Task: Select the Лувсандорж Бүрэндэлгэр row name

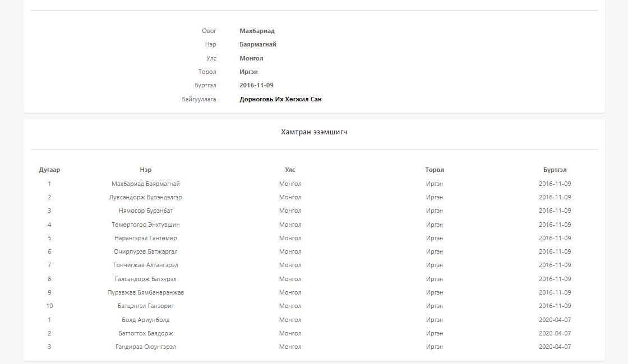Action: (146, 197)
